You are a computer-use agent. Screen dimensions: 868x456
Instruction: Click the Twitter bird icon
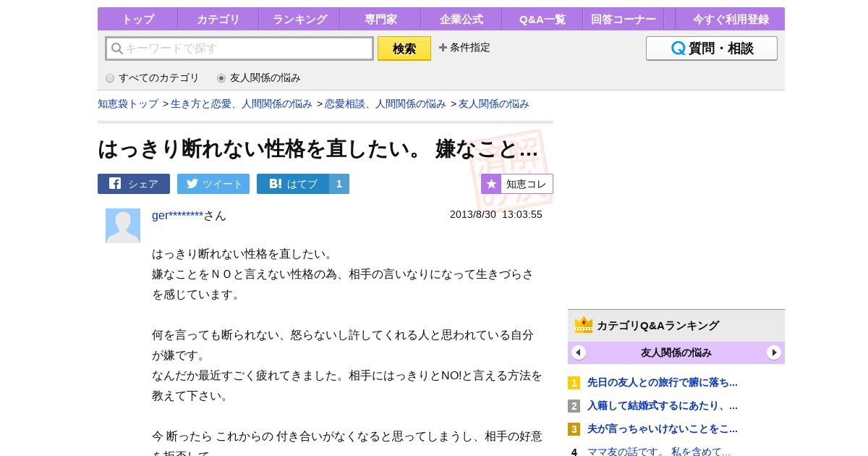click(192, 184)
